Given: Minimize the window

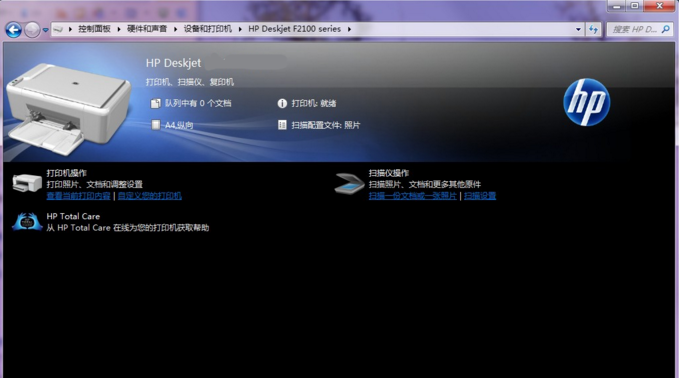Looking at the screenshot, I should (617, 6).
